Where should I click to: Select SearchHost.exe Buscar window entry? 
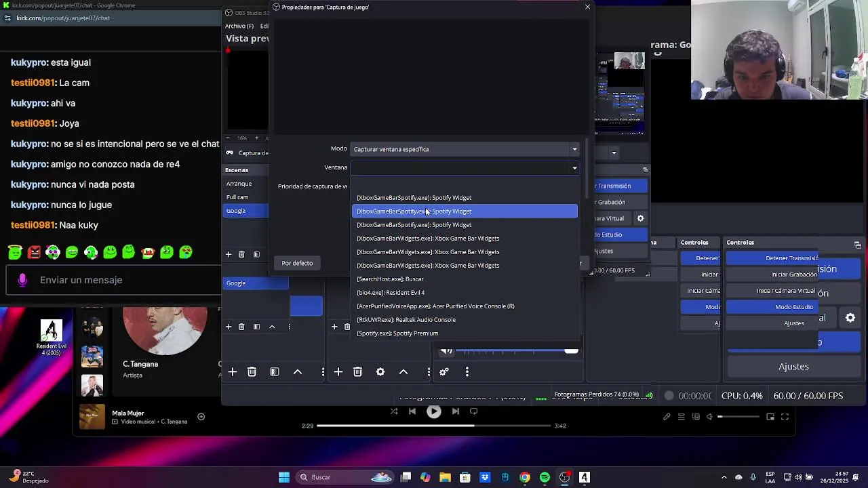[x=465, y=279]
